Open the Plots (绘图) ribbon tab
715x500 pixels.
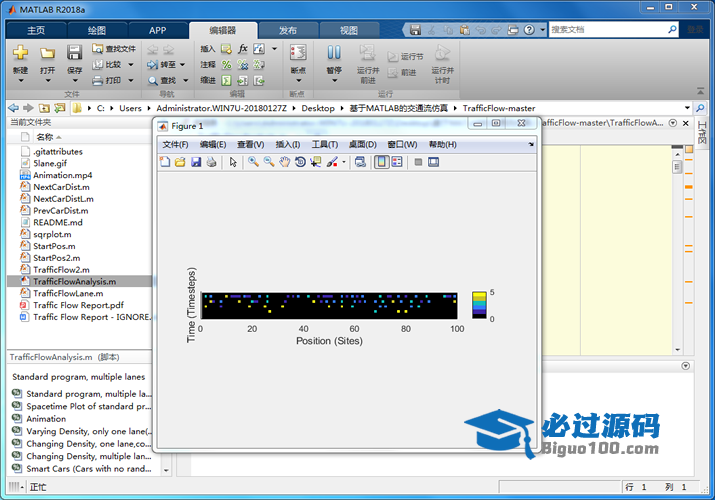[97, 30]
